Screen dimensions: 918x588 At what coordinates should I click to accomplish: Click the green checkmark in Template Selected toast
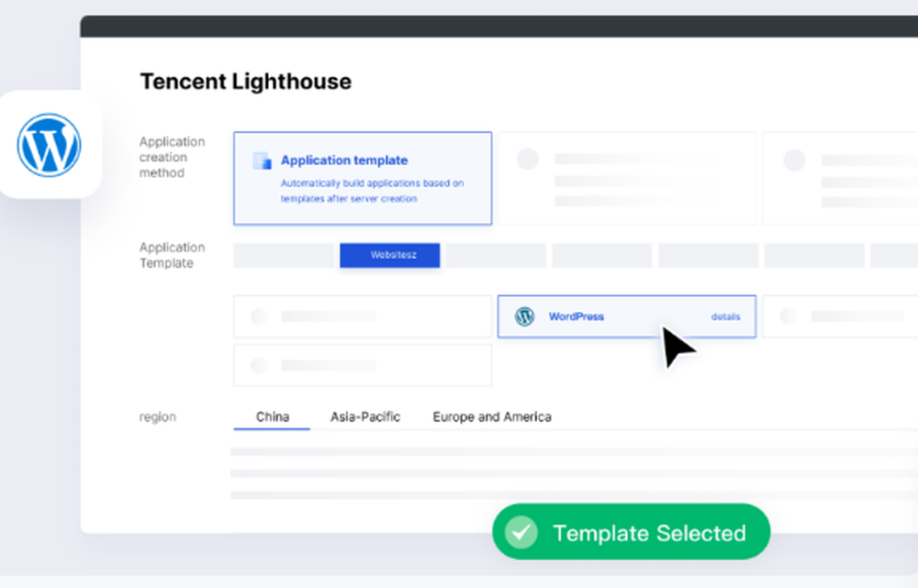521,532
